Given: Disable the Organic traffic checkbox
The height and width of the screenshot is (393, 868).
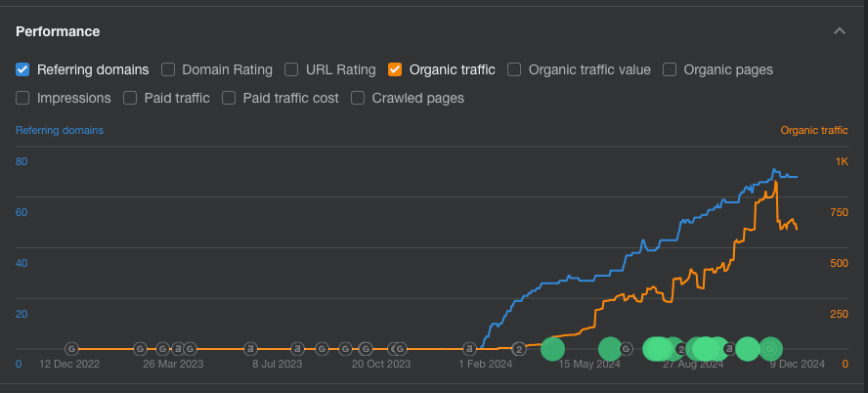Looking at the screenshot, I should [395, 69].
